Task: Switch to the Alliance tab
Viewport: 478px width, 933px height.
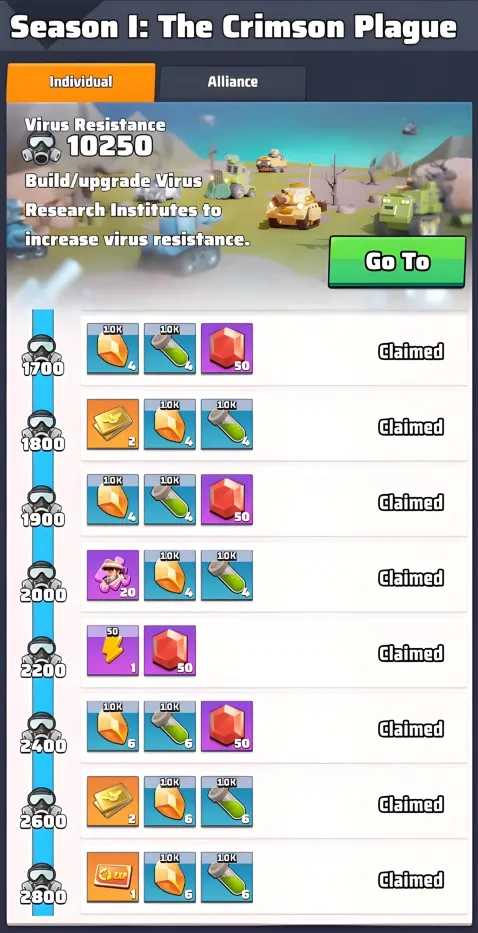Action: 233,82
